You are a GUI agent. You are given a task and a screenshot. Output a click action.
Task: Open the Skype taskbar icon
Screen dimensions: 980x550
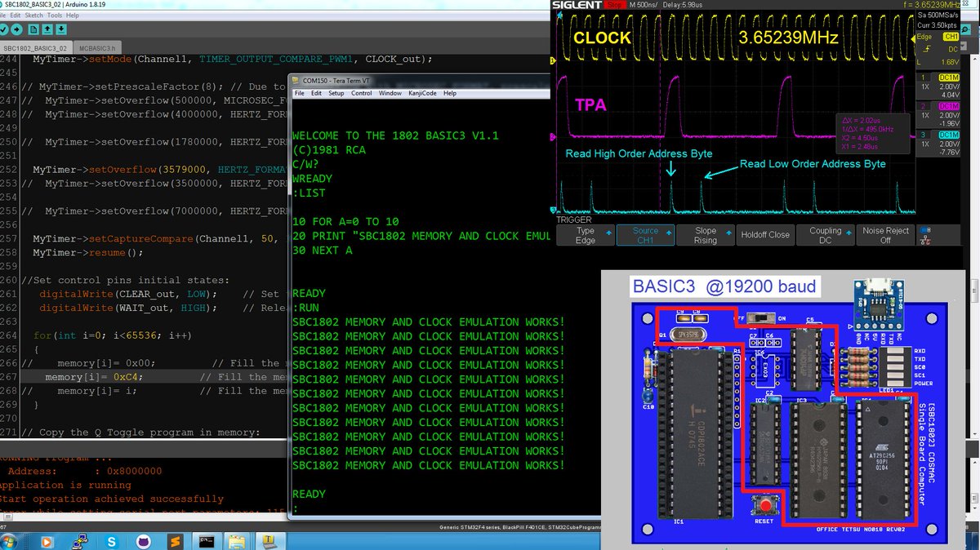point(111,542)
